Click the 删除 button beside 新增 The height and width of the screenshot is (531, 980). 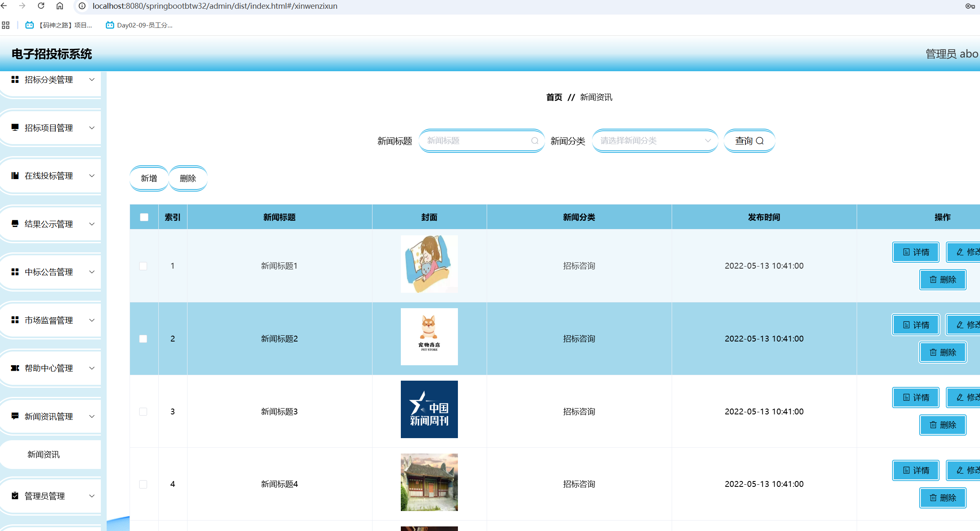tap(188, 178)
